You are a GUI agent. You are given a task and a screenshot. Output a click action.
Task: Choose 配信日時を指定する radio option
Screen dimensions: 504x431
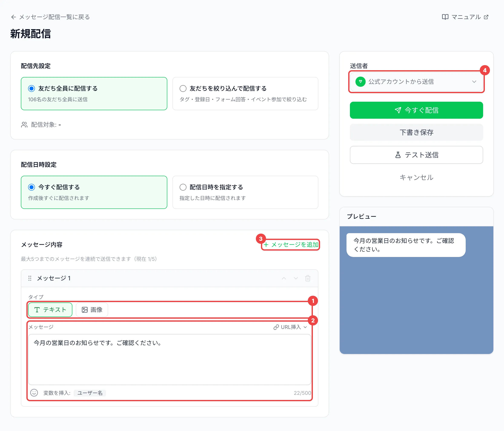click(183, 187)
